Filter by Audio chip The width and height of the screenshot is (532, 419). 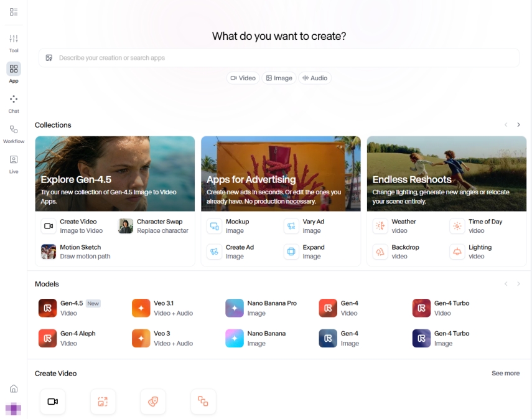[315, 78]
